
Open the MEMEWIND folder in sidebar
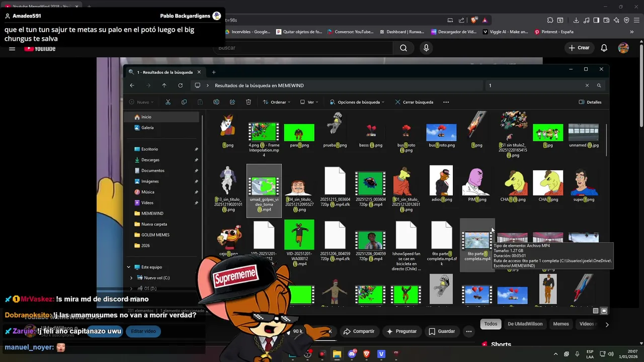[x=162, y=214]
